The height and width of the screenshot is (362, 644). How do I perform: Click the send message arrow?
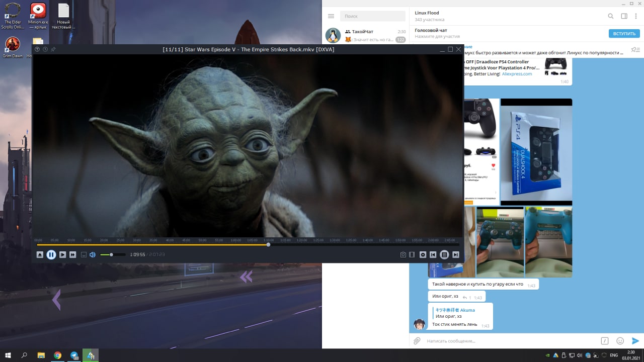click(x=635, y=341)
